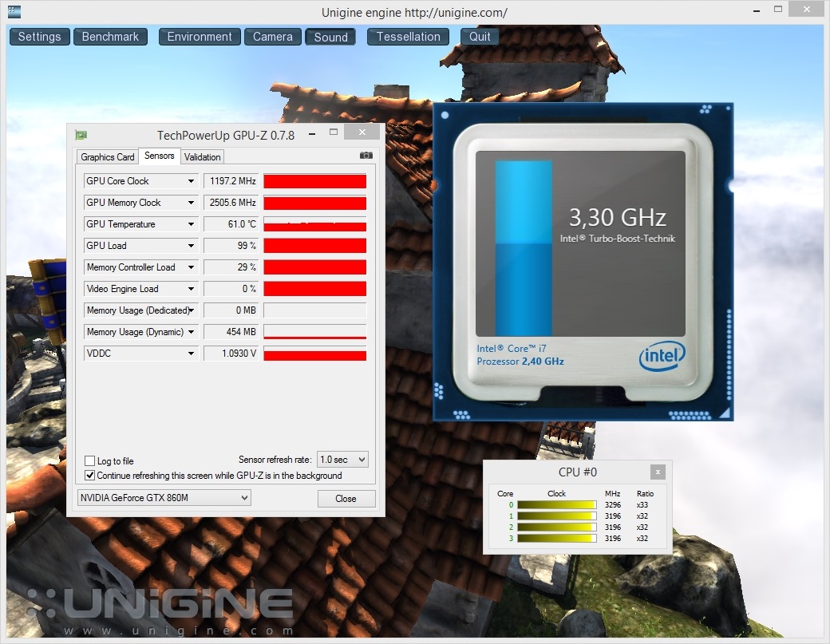
Task: Click the GPU-Z Close button
Action: point(346,499)
